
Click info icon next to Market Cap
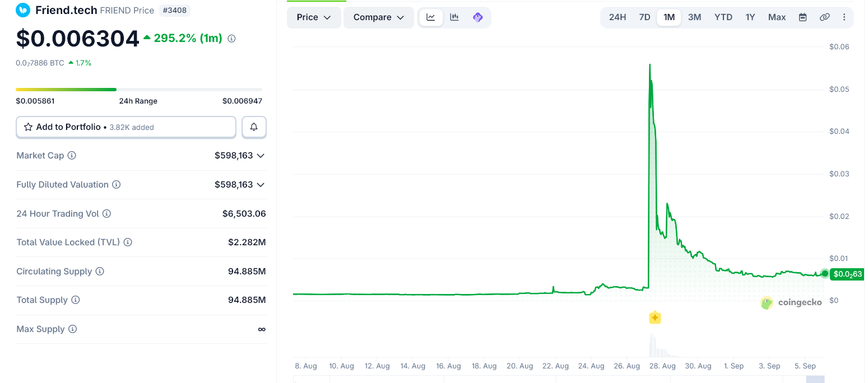click(x=72, y=155)
